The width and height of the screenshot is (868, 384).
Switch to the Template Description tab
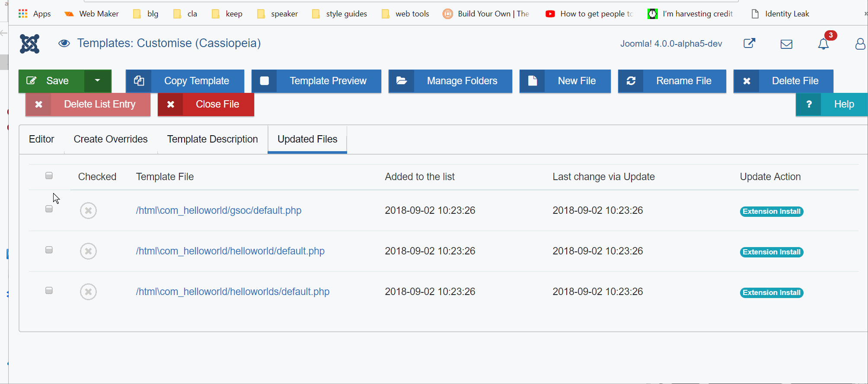click(x=212, y=139)
